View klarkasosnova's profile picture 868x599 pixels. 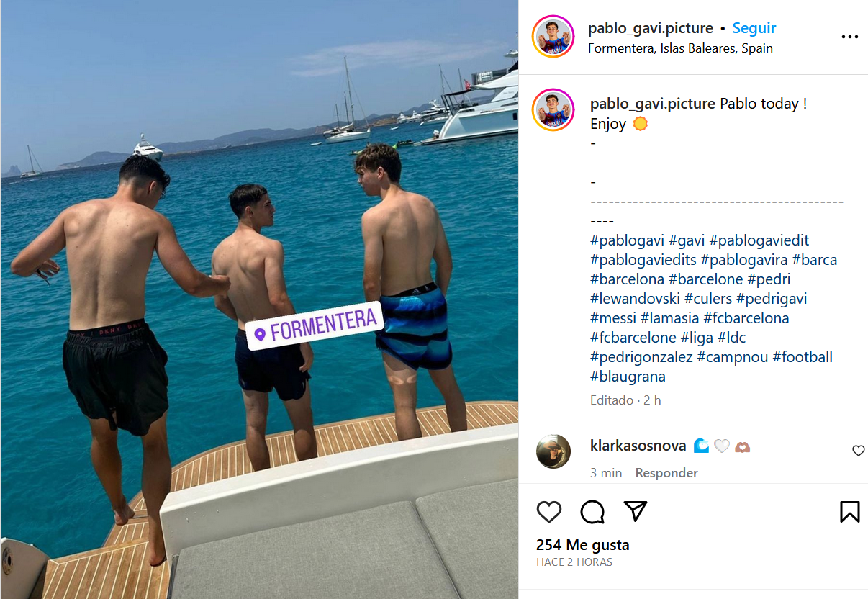(553, 451)
